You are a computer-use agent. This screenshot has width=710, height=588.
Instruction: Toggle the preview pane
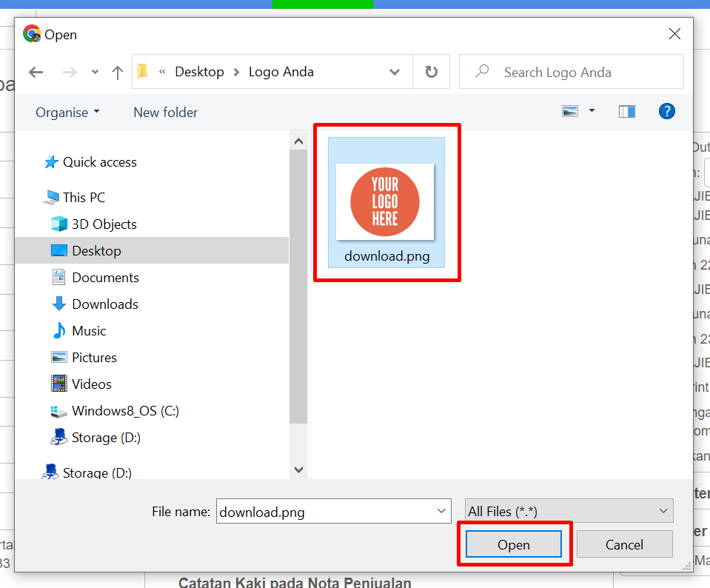[x=627, y=111]
